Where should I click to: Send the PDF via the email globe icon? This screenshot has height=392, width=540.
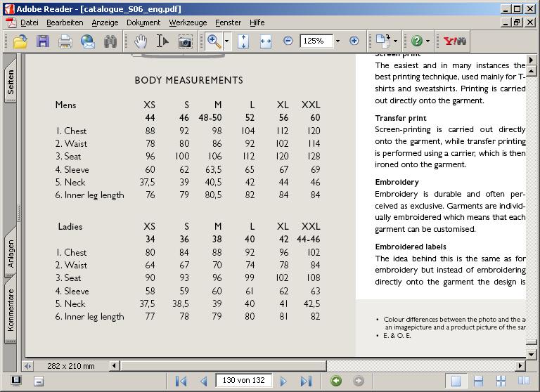coord(88,41)
